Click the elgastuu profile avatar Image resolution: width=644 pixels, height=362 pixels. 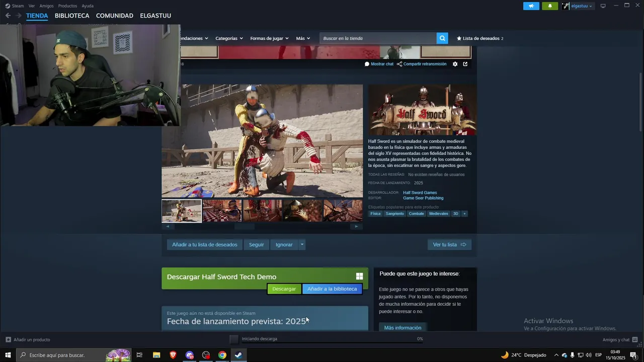click(x=566, y=6)
